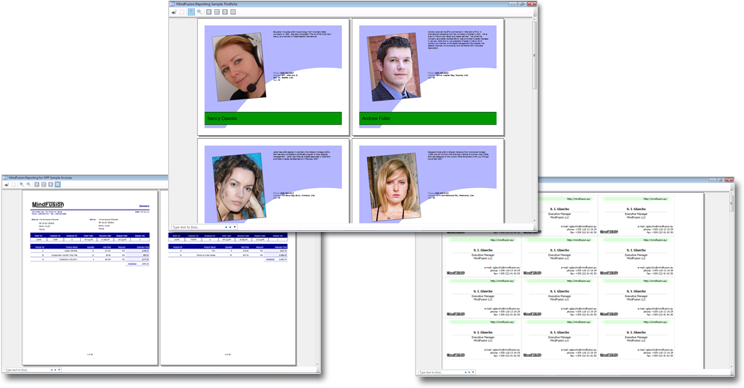Find previous match in business cards window
Viewport: 744px width, 388px height.
coord(465,372)
